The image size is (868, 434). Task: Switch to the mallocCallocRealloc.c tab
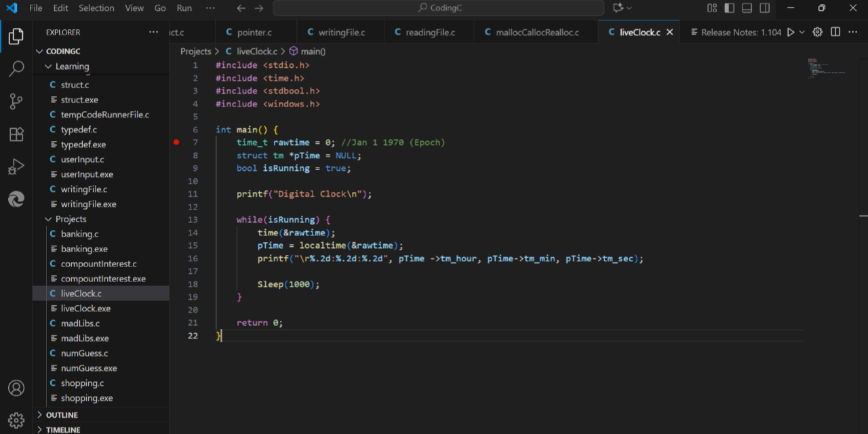(x=536, y=32)
